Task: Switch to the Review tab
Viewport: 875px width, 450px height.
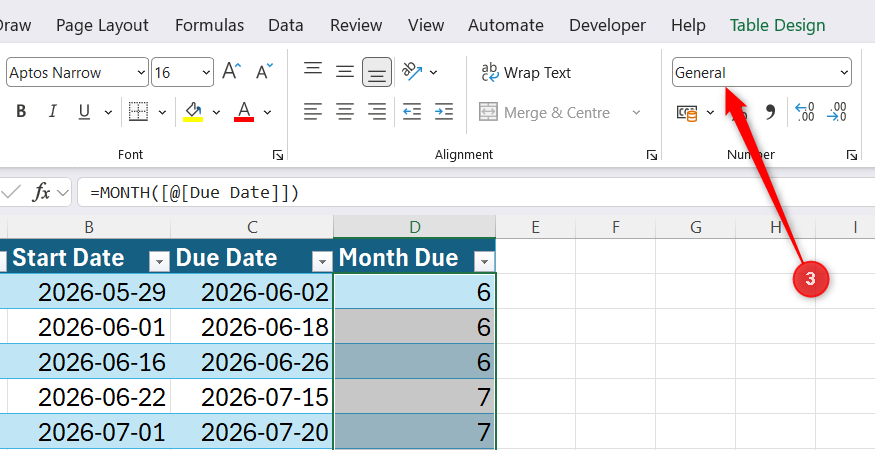Action: pos(356,25)
